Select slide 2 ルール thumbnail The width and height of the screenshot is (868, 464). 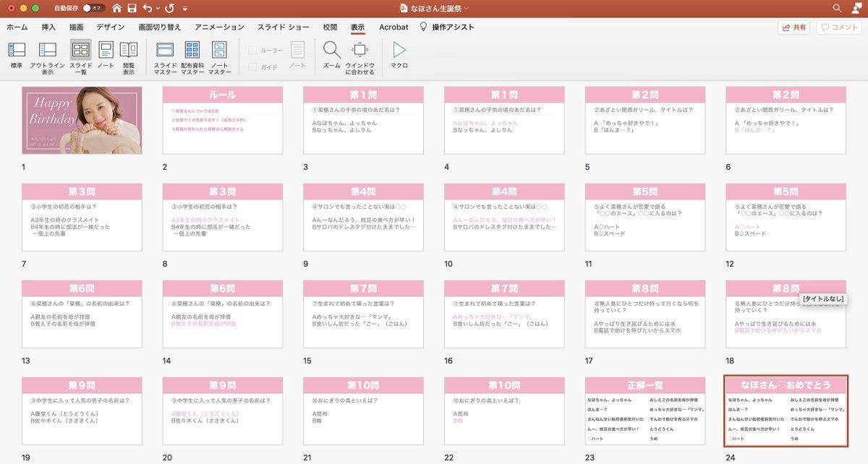point(223,120)
